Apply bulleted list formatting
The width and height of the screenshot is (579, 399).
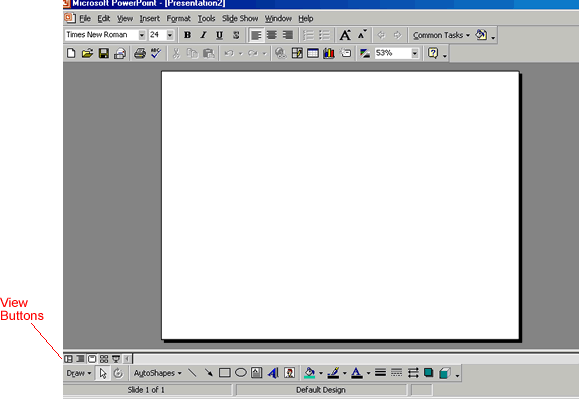coord(324,35)
